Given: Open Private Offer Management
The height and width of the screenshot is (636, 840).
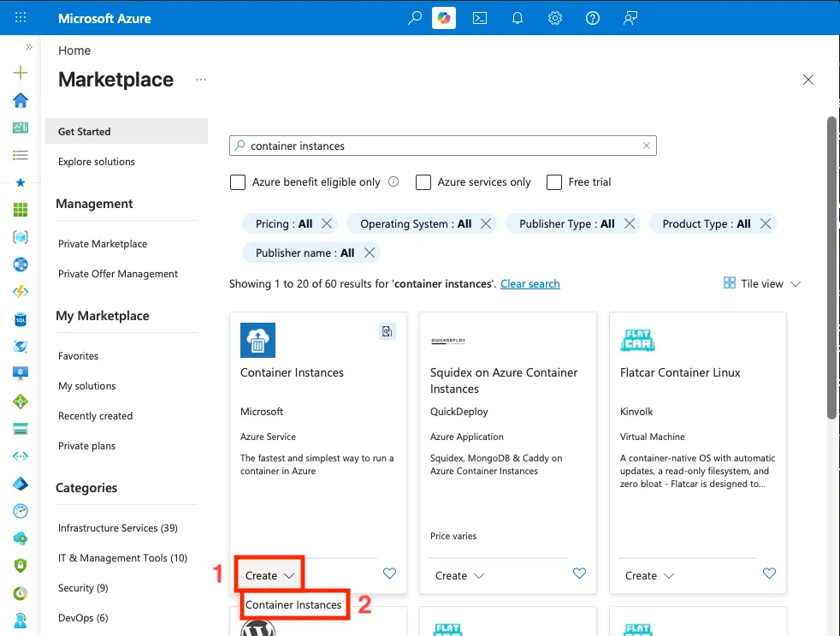Looking at the screenshot, I should click(x=118, y=274).
